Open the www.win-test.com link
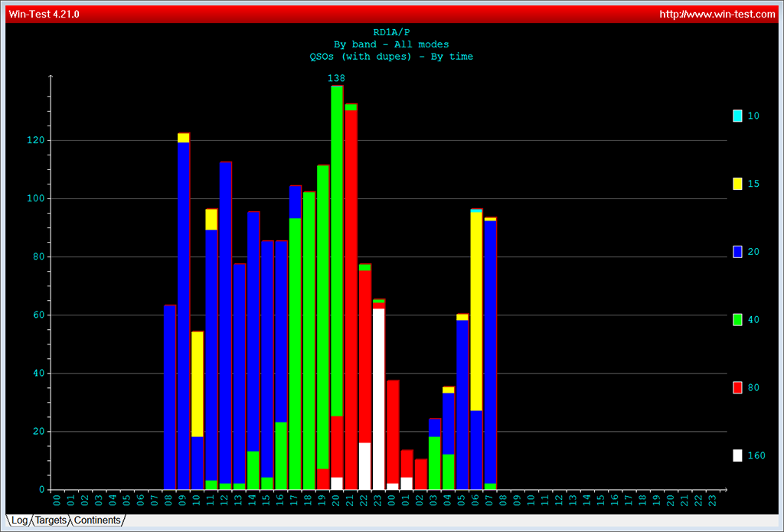This screenshot has width=784, height=532. coord(717,14)
